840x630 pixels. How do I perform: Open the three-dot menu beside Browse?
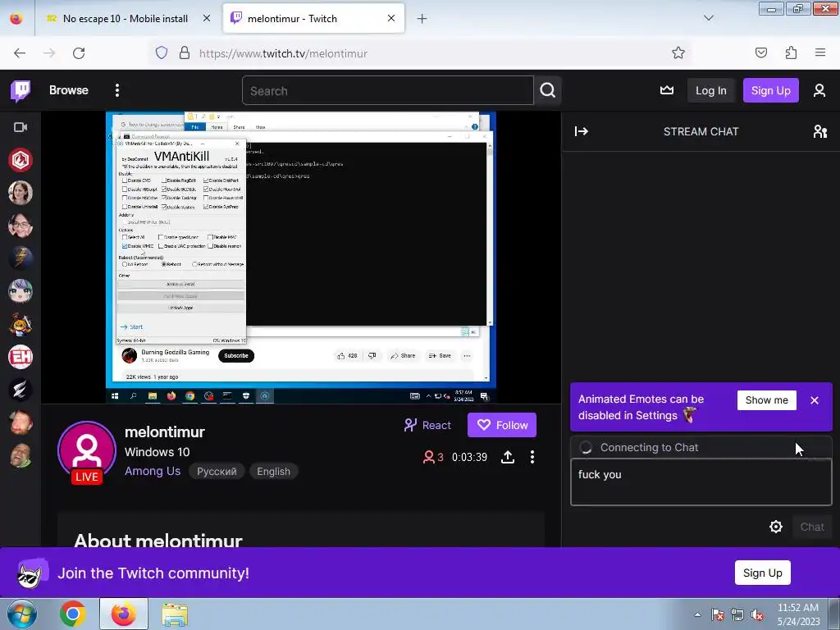116,90
